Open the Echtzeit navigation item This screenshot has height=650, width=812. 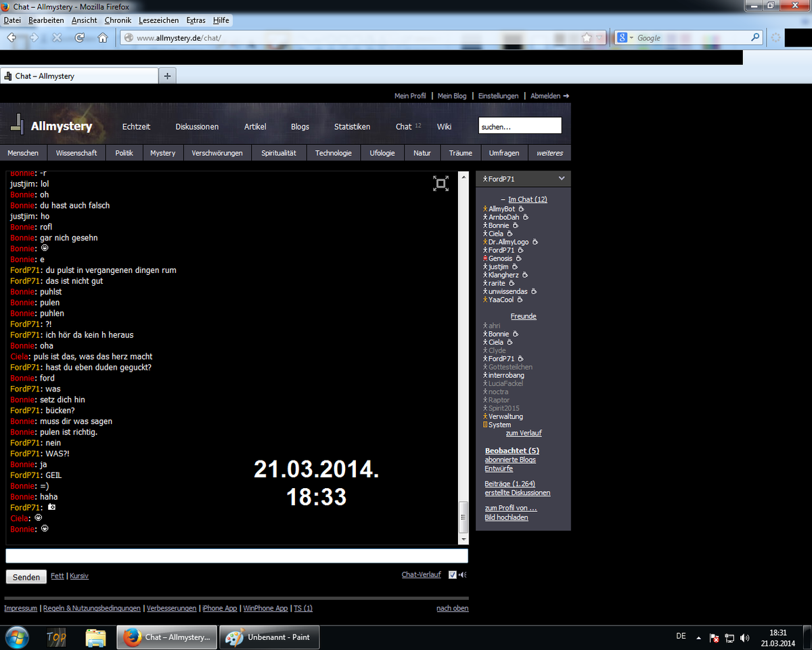point(136,127)
